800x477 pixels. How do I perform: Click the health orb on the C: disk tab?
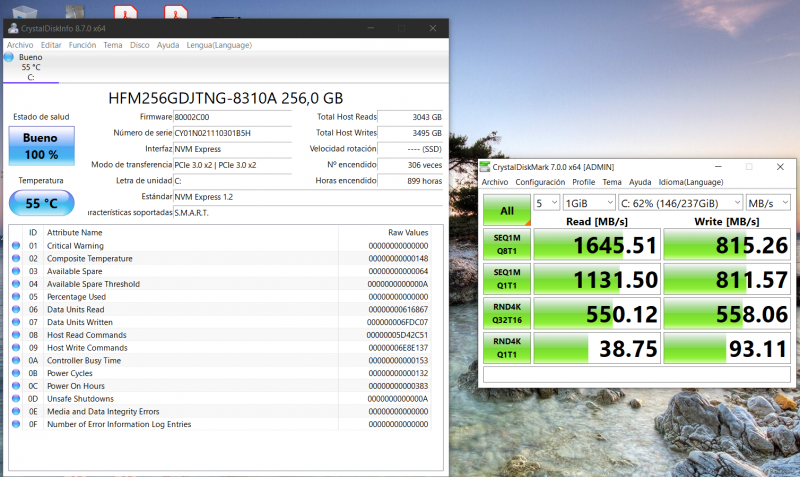(x=9, y=57)
